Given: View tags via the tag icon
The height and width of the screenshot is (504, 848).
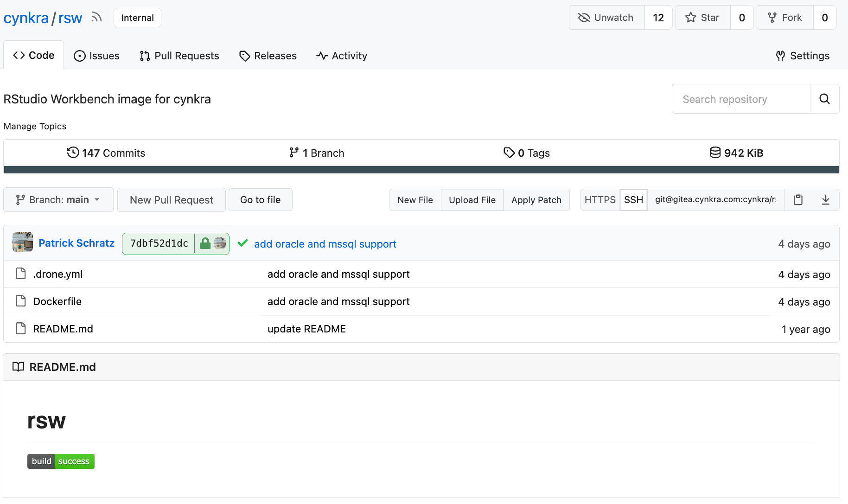Looking at the screenshot, I should point(509,153).
